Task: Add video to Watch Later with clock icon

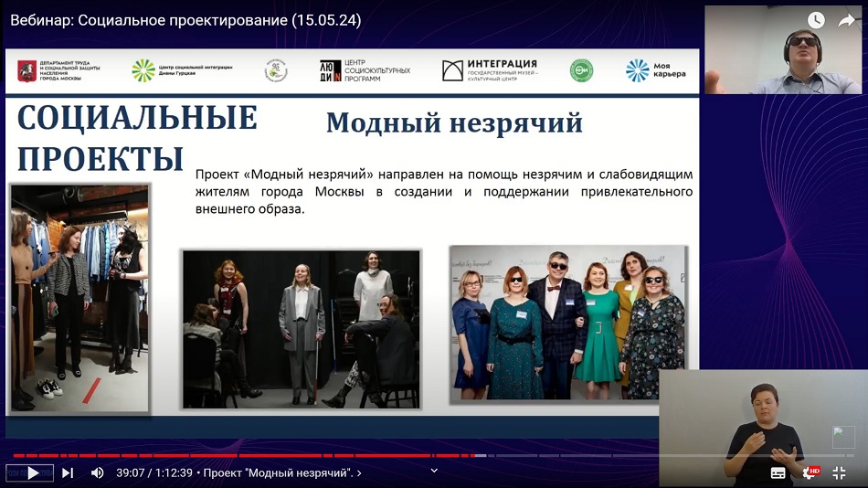Action: (816, 20)
